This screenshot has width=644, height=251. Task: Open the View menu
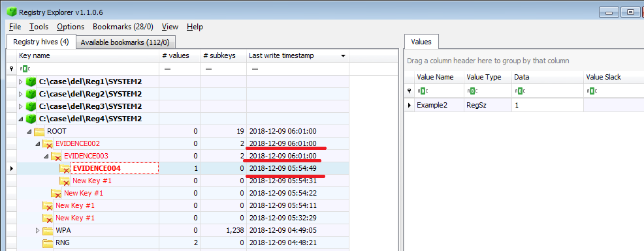tap(170, 27)
